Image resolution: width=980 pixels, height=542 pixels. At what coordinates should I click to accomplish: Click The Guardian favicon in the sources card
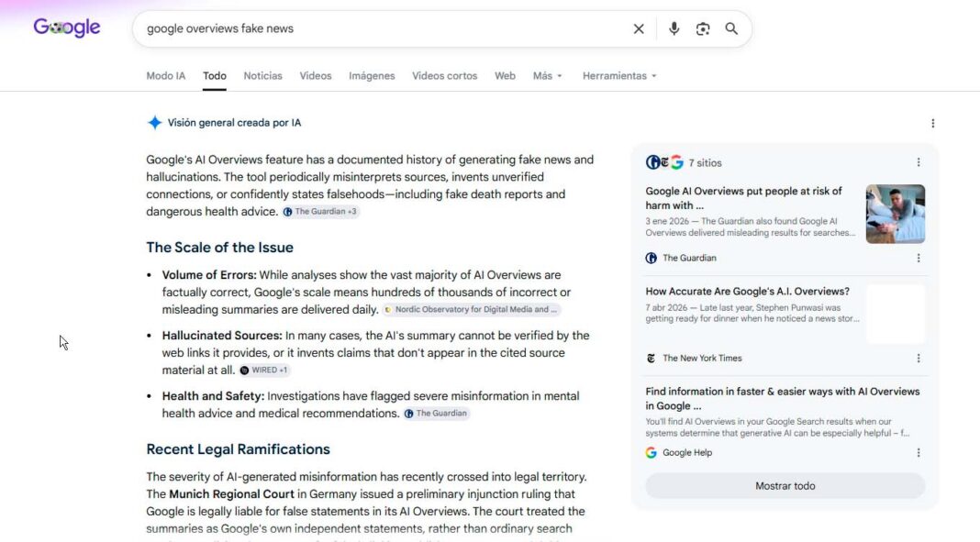651,258
